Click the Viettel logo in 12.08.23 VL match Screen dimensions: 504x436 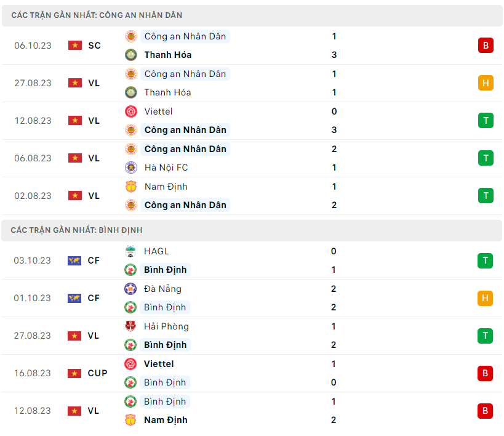pyautogui.click(x=131, y=111)
